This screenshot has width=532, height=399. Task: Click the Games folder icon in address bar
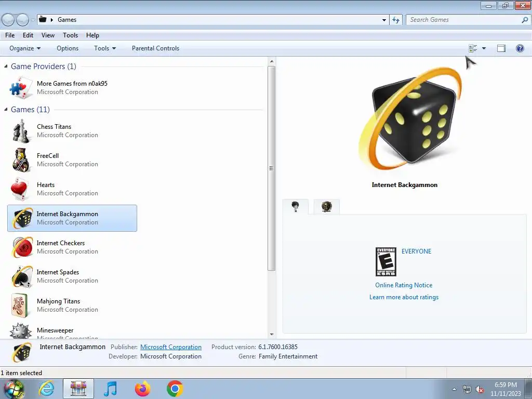(x=43, y=19)
